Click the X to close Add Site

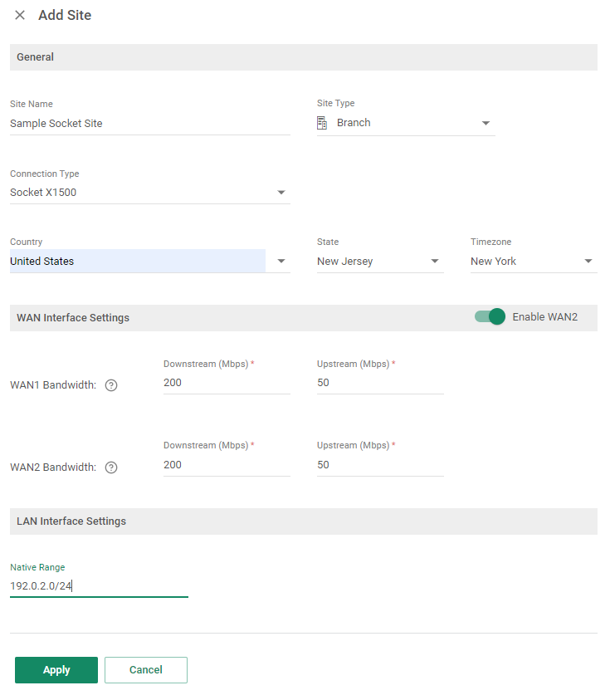point(19,14)
